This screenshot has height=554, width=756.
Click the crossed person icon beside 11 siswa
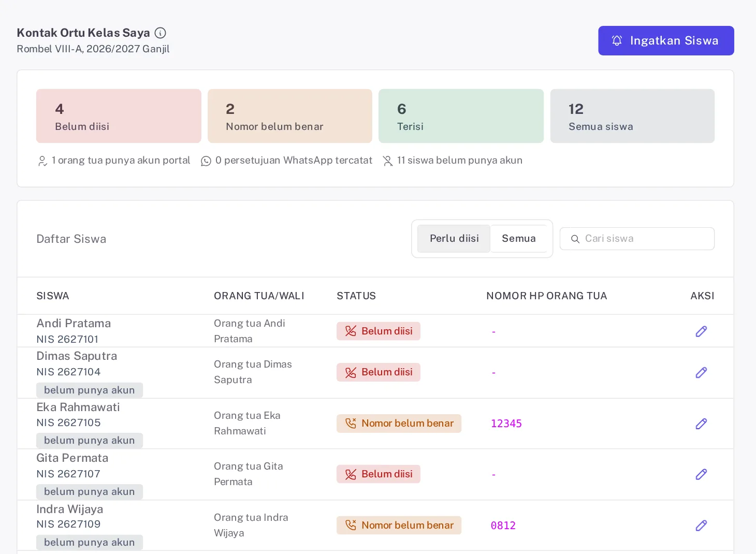[x=388, y=161]
